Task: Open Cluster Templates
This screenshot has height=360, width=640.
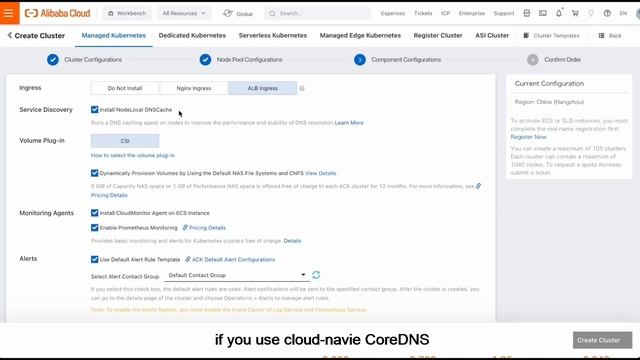Action: (551, 36)
